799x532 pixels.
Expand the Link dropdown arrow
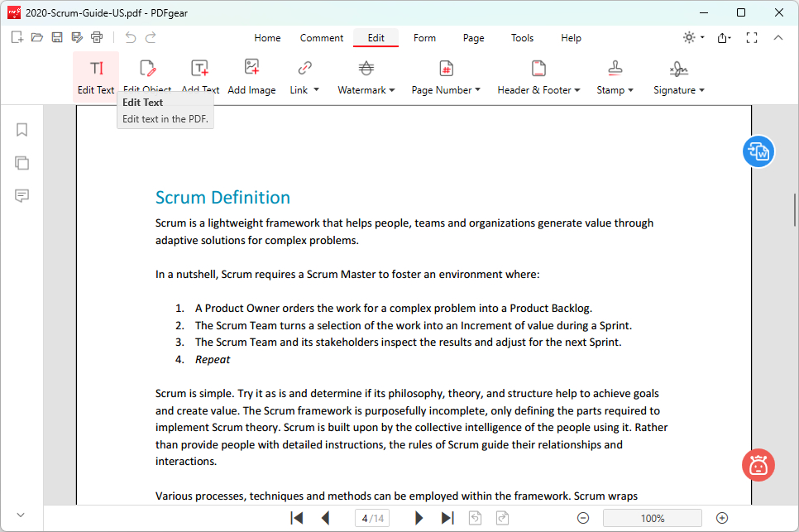[317, 89]
